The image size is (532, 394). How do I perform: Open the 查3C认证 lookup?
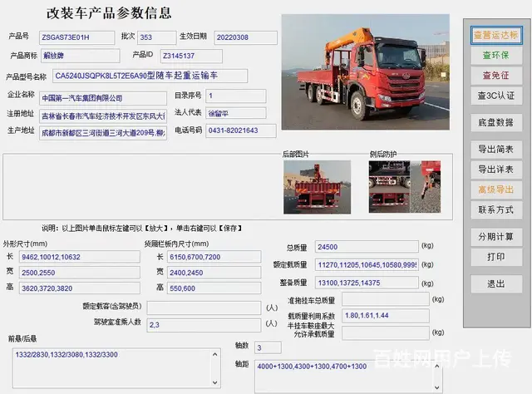click(495, 96)
